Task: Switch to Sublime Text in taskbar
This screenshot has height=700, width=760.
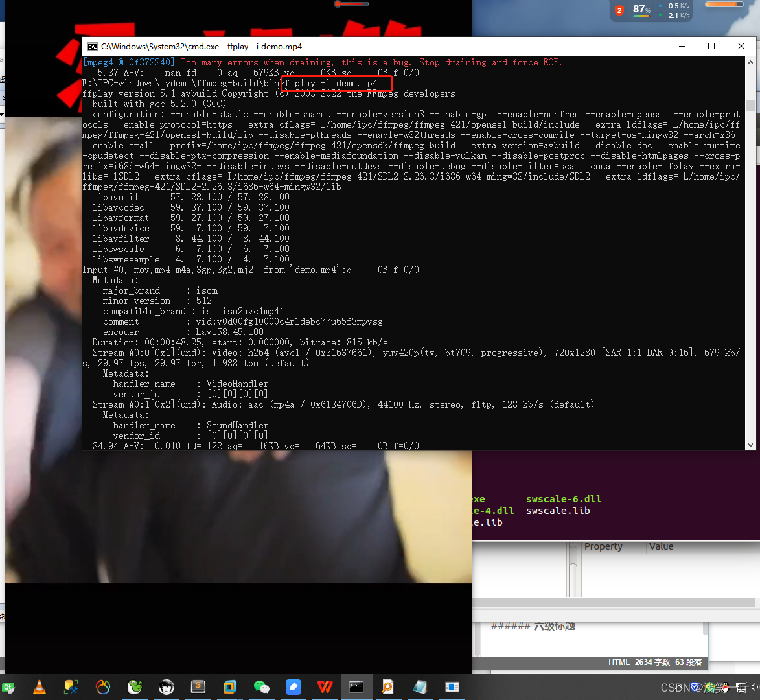Action: [x=198, y=687]
